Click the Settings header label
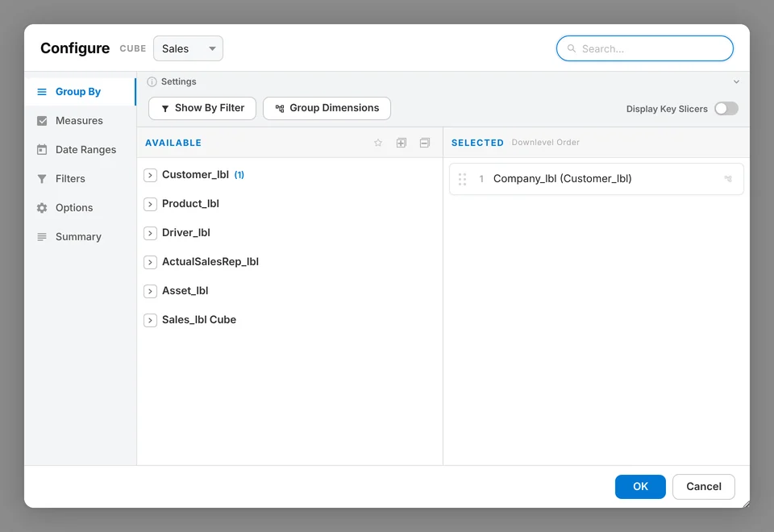 tap(179, 81)
